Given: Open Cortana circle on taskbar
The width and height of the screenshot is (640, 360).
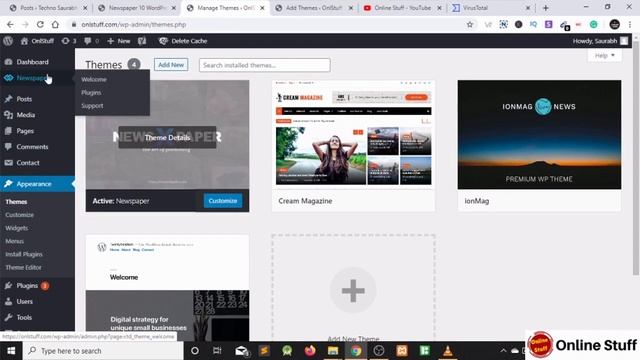Looking at the screenshot, I should (x=195, y=351).
